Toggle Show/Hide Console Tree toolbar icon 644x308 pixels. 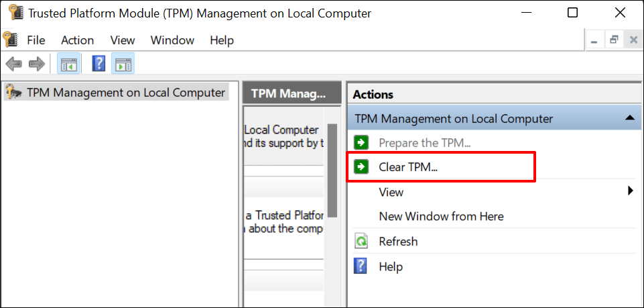pyautogui.click(x=70, y=64)
